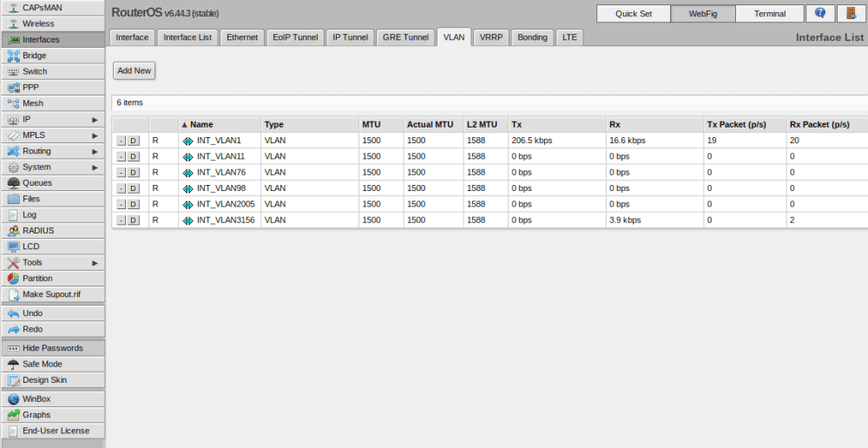Click the 206.5 kbps Tx value
Viewport: 868px width, 448px height.
point(532,141)
